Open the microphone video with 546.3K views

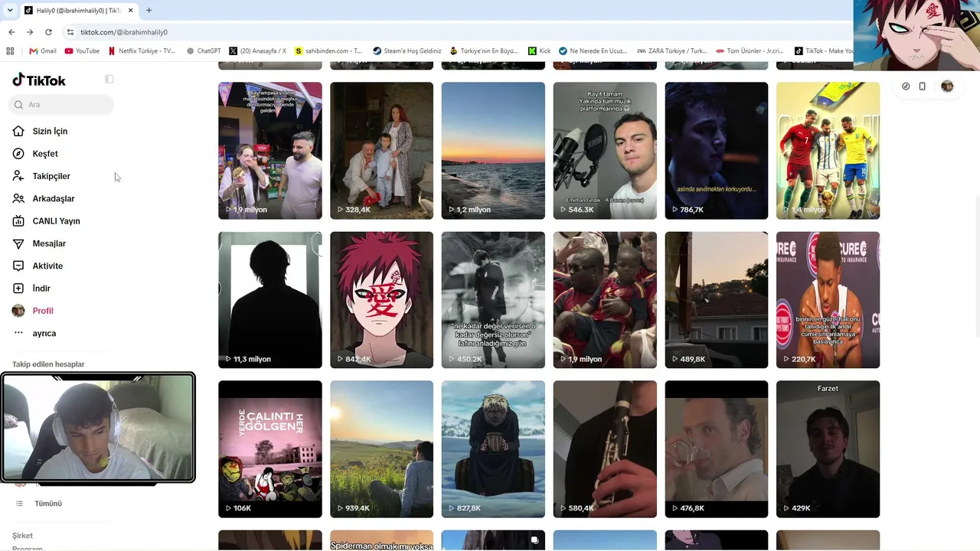pyautogui.click(x=605, y=151)
